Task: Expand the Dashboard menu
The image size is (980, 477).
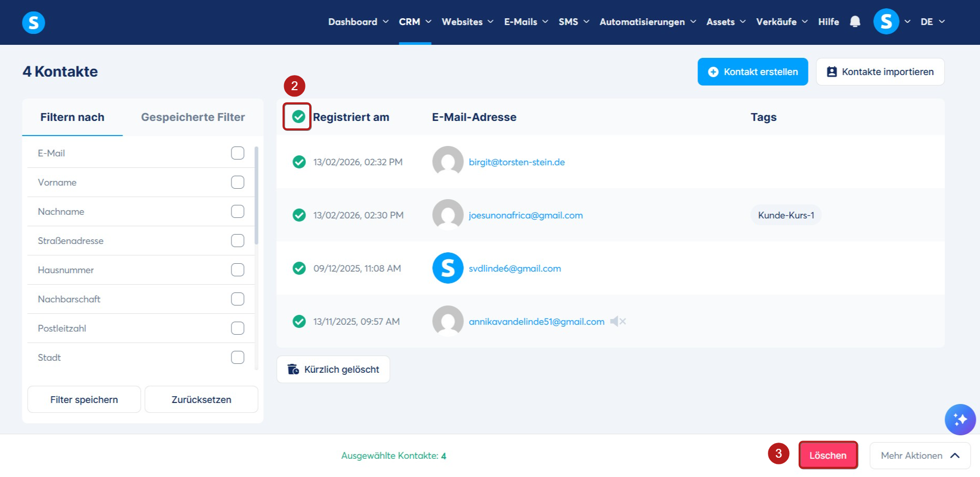Action: point(358,22)
